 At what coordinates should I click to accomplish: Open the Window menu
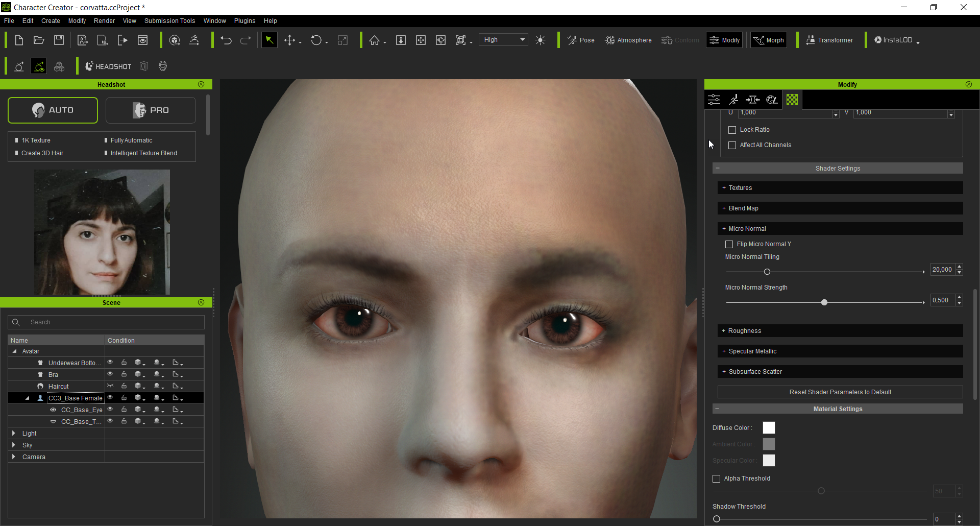coord(214,21)
